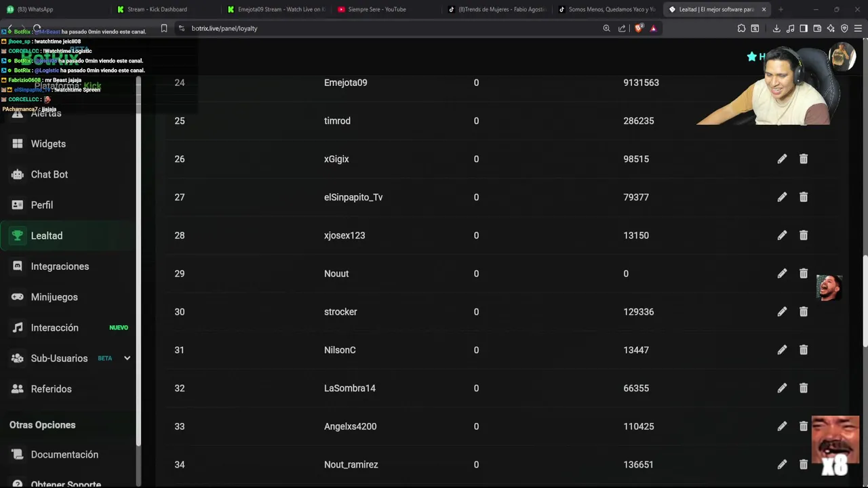Open Chat Bot sidebar item
The width and height of the screenshot is (868, 488).
[68, 174]
